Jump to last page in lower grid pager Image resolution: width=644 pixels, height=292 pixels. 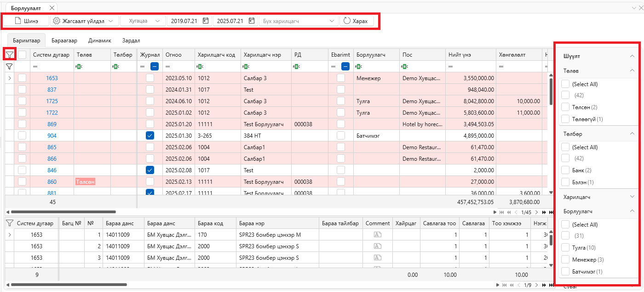550,285
